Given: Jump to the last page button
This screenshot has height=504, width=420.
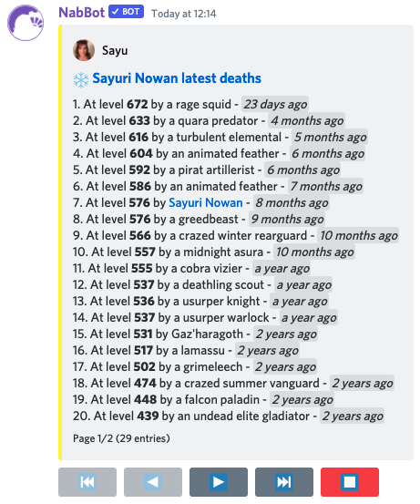Looking at the screenshot, I should coord(284,482).
